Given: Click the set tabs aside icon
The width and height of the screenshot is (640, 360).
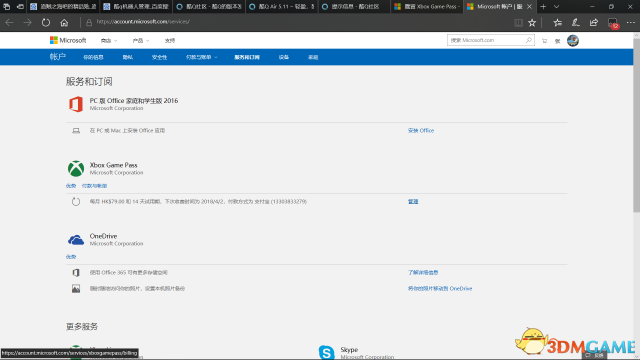Looking at the screenshot, I should point(20,7).
